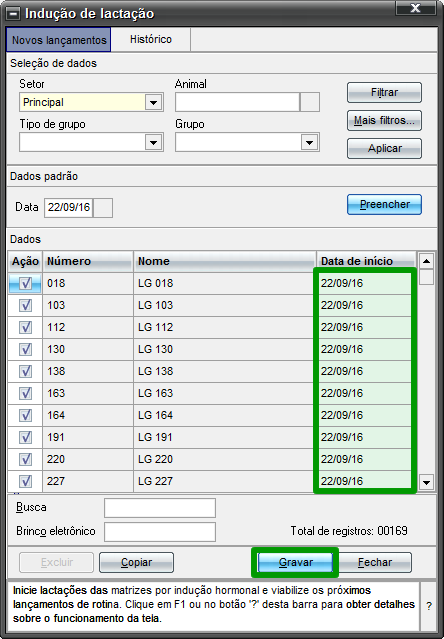Select the name cell LG 130
The height and width of the screenshot is (639, 444).
225,349
